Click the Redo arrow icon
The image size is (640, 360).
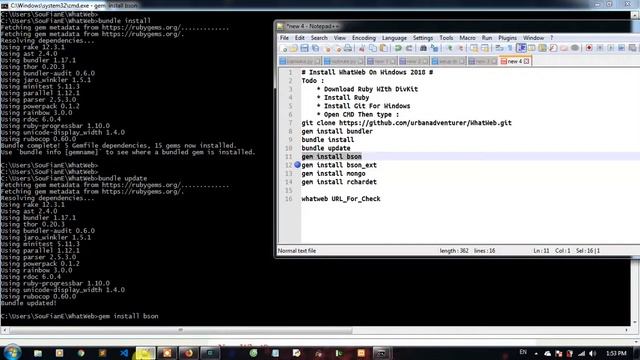(x=409, y=49)
